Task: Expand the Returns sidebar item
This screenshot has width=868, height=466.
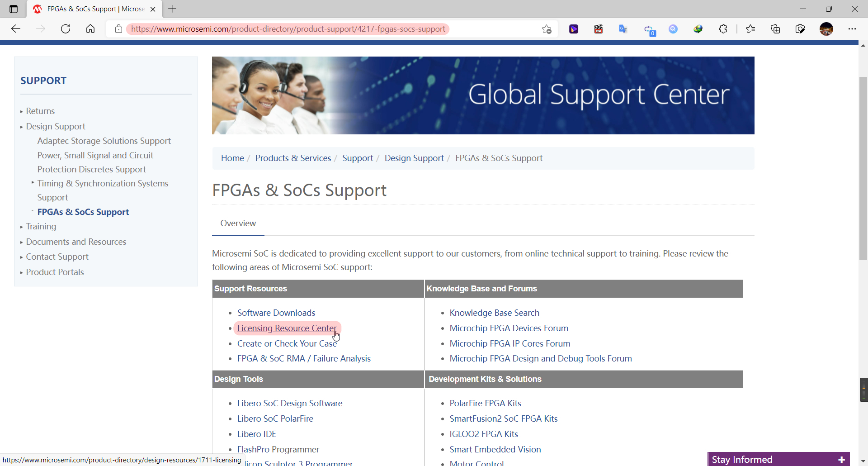Action: coord(40,111)
